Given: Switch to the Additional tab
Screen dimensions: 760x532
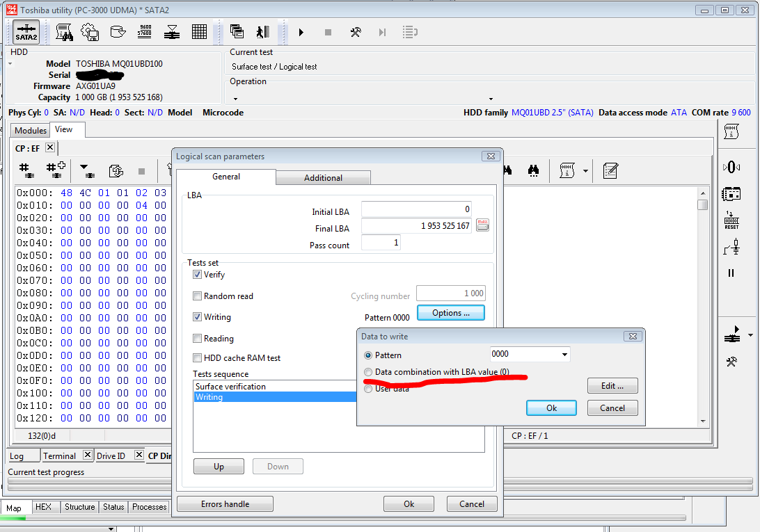Looking at the screenshot, I should (x=324, y=178).
